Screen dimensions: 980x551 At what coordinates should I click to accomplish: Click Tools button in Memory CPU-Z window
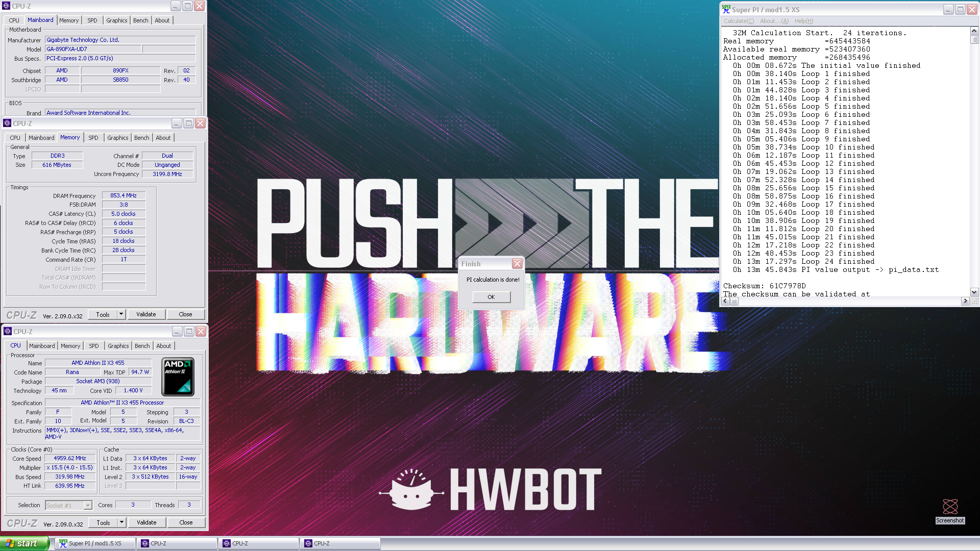(103, 315)
